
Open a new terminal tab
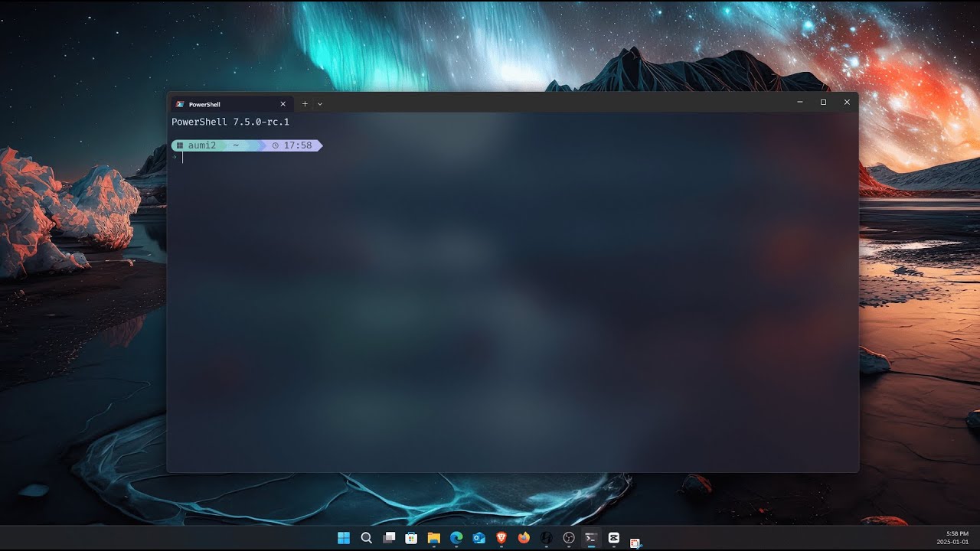click(305, 103)
